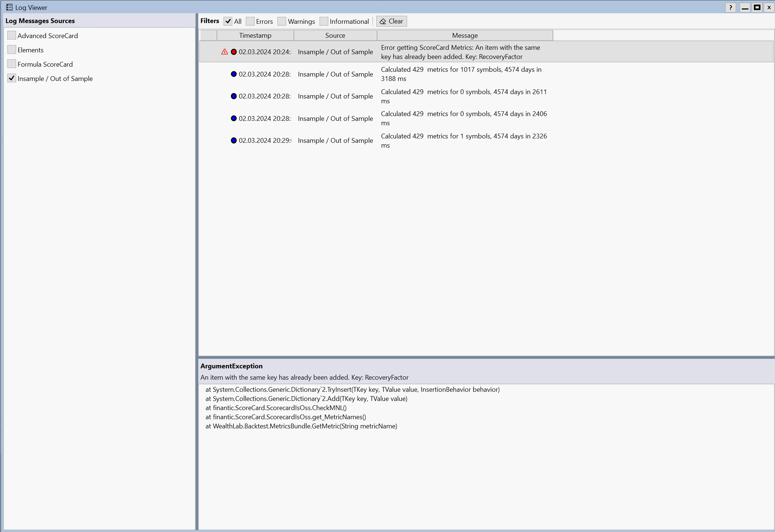
Task: Check the Elements log source
Action: [x=12, y=50]
